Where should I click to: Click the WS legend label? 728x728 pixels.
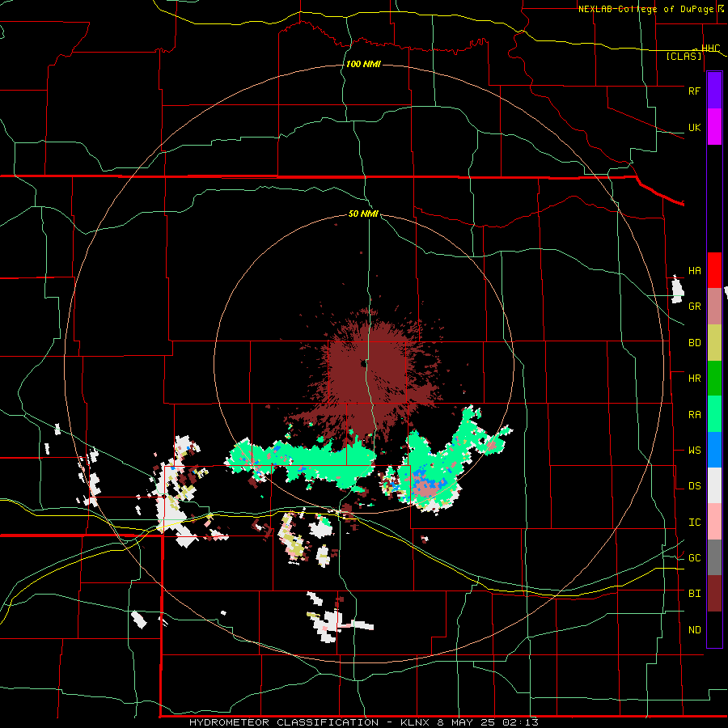point(694,451)
